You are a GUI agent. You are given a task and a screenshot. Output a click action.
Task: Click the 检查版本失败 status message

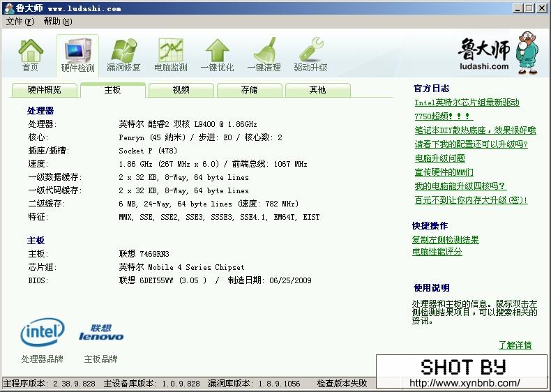point(342,383)
